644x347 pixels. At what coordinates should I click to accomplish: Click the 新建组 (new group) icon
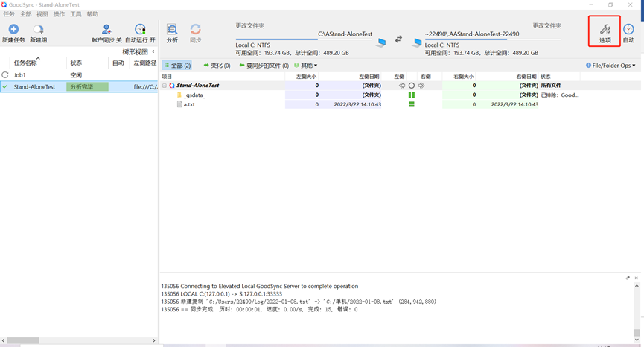pos(38,29)
